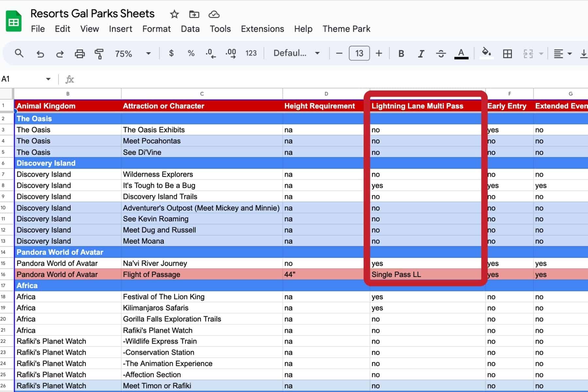
Task: Open the search menus magnifier icon
Action: [x=19, y=53]
